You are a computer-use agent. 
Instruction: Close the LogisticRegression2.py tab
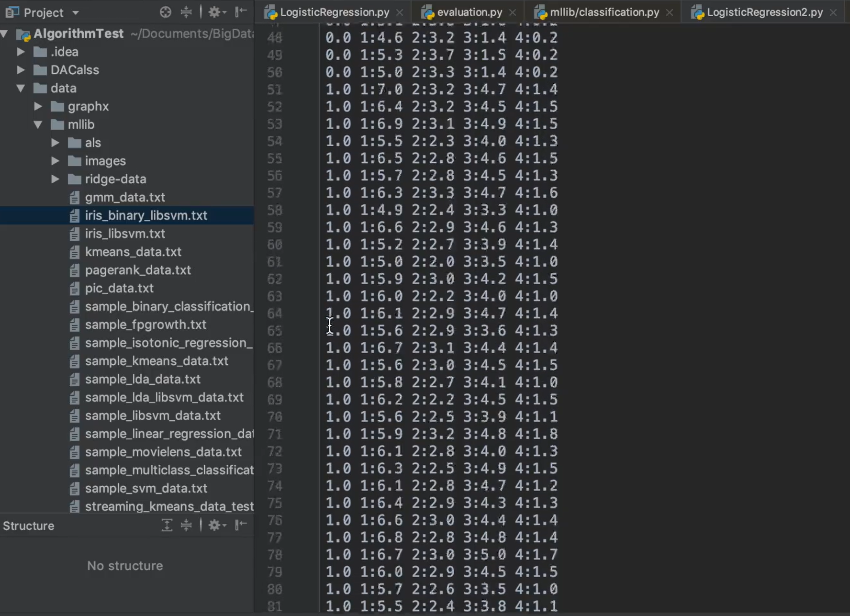833,12
